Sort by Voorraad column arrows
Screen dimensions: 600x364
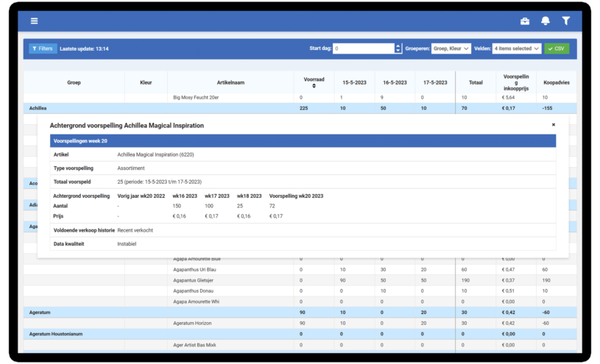pyautogui.click(x=314, y=86)
